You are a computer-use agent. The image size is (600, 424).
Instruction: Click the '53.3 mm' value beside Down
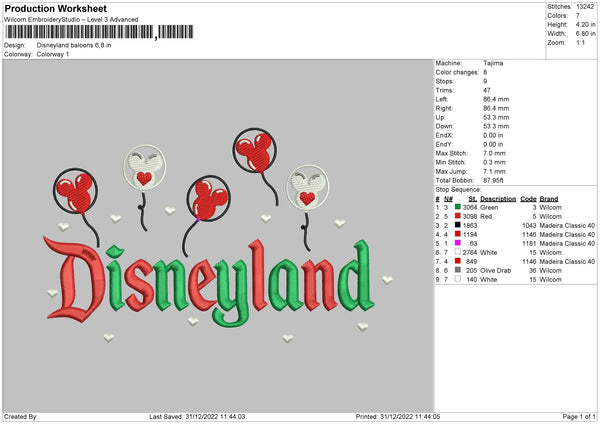[496, 126]
